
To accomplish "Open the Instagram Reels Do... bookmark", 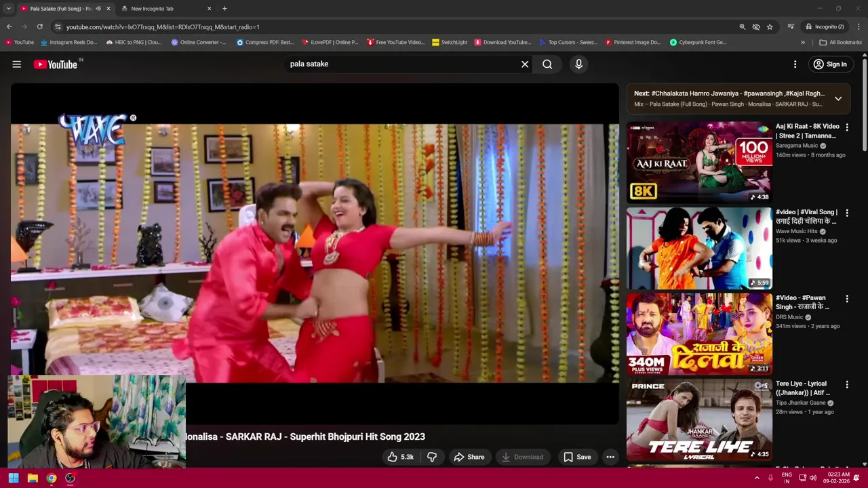I will click(69, 42).
